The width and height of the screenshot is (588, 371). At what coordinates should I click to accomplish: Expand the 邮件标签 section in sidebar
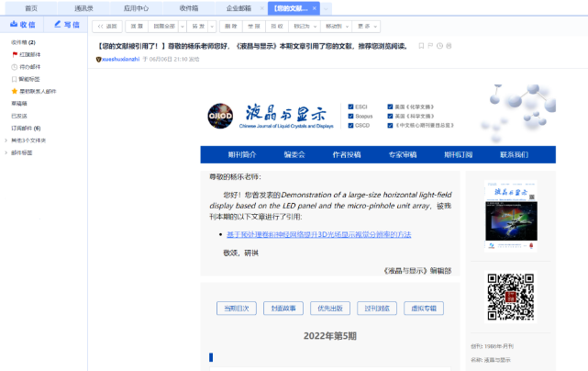(x=20, y=152)
